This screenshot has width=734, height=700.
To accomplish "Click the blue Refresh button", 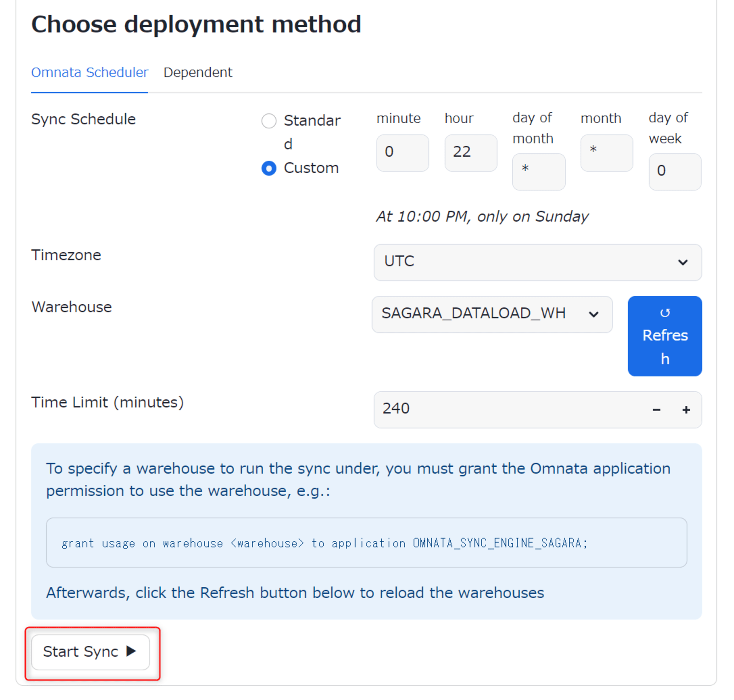I will click(665, 336).
